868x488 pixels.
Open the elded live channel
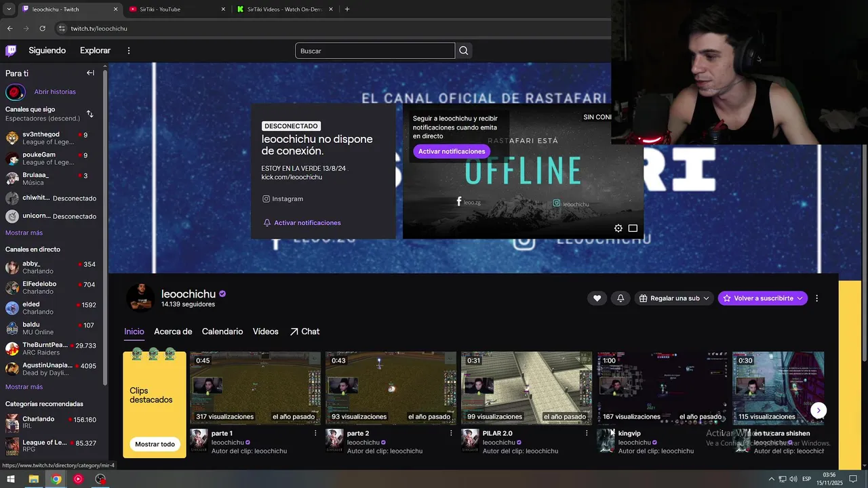pos(51,308)
